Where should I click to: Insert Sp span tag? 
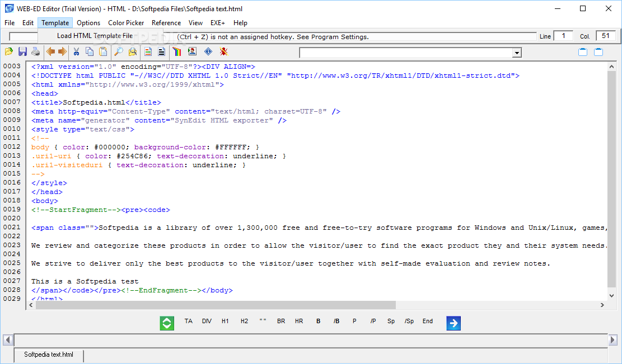tap(391, 321)
